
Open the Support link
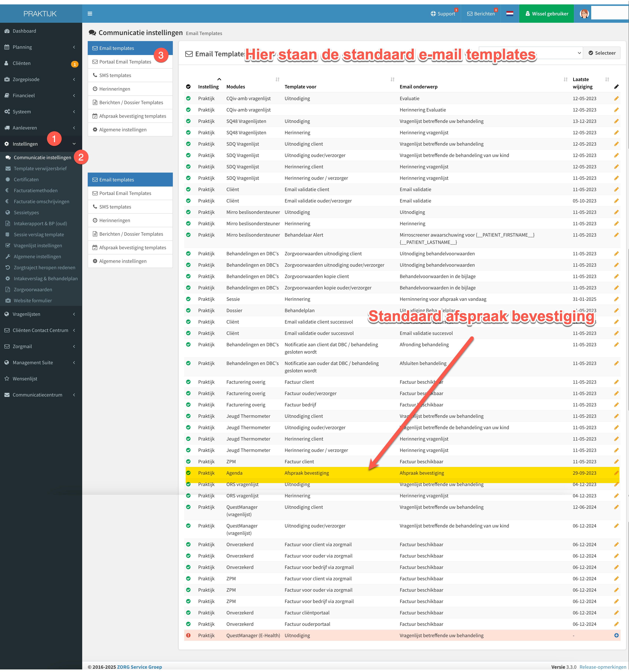coord(443,14)
